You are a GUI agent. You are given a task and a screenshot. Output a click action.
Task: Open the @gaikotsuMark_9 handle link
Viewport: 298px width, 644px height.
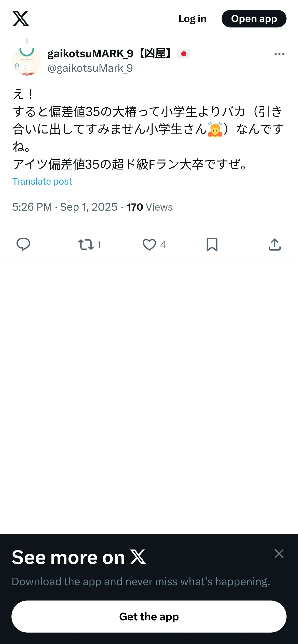(x=90, y=68)
